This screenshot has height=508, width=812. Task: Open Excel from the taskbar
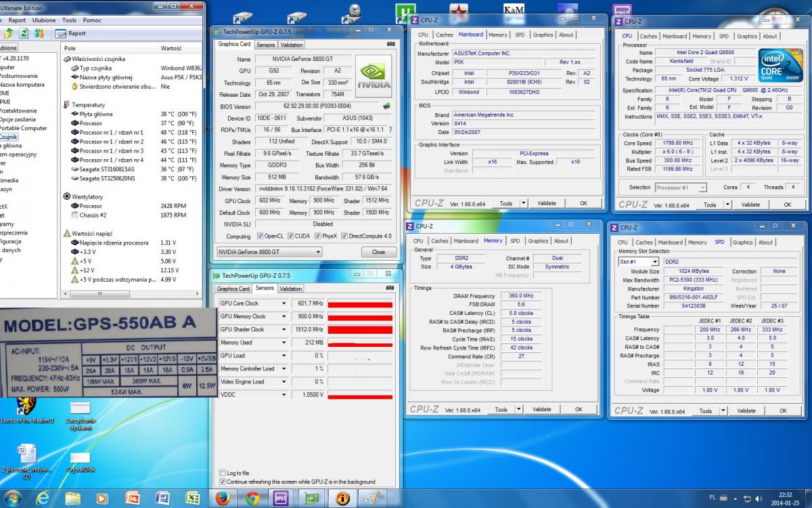pyautogui.click(x=191, y=498)
